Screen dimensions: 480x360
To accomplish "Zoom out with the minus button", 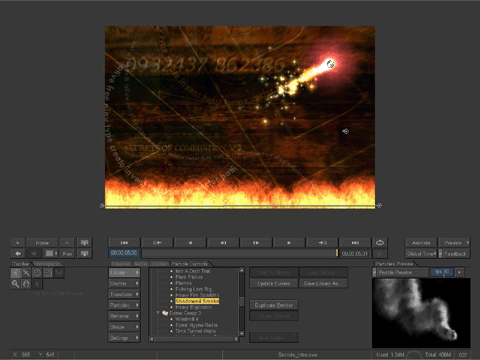I will tap(67, 243).
